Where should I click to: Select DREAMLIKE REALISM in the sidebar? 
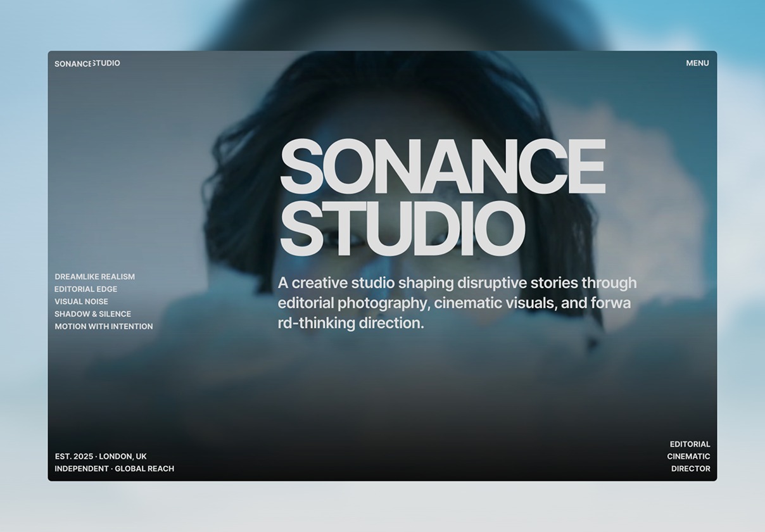[94, 276]
